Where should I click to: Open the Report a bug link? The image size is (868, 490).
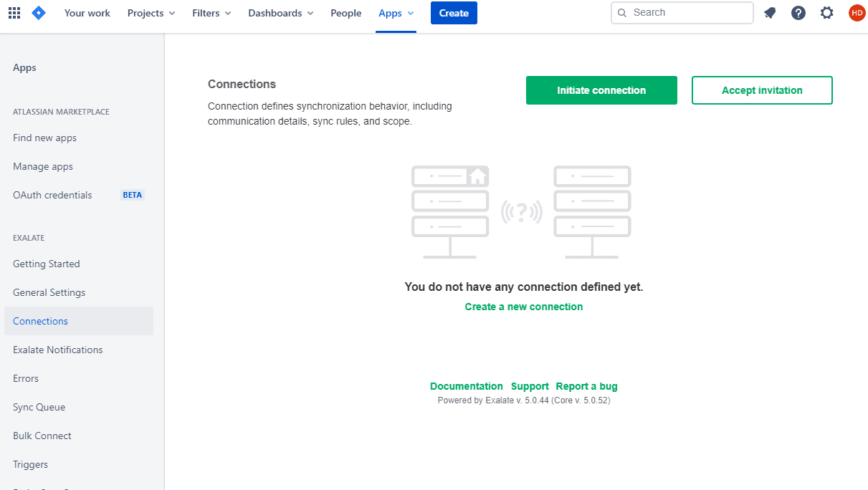(x=586, y=386)
